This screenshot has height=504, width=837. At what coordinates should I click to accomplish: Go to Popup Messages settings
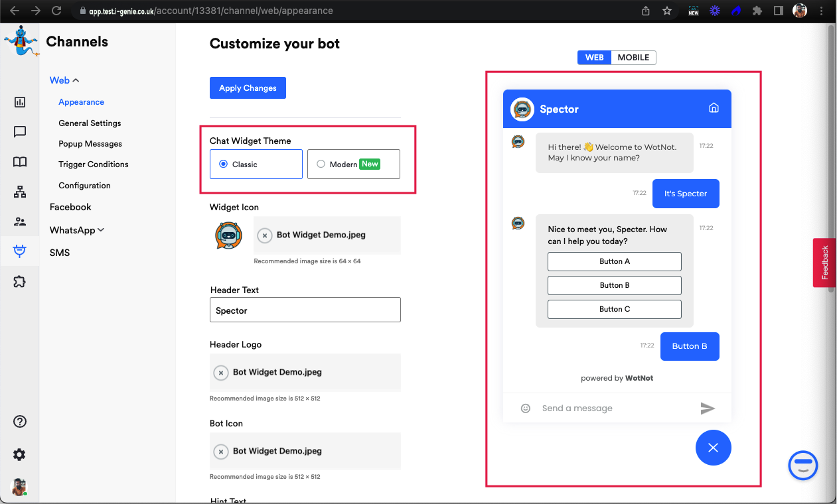click(90, 143)
